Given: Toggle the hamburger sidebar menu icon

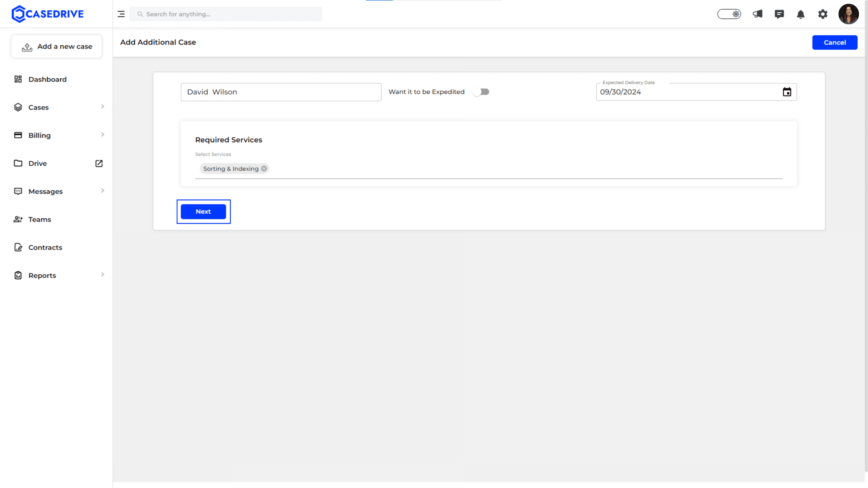Looking at the screenshot, I should click(121, 14).
